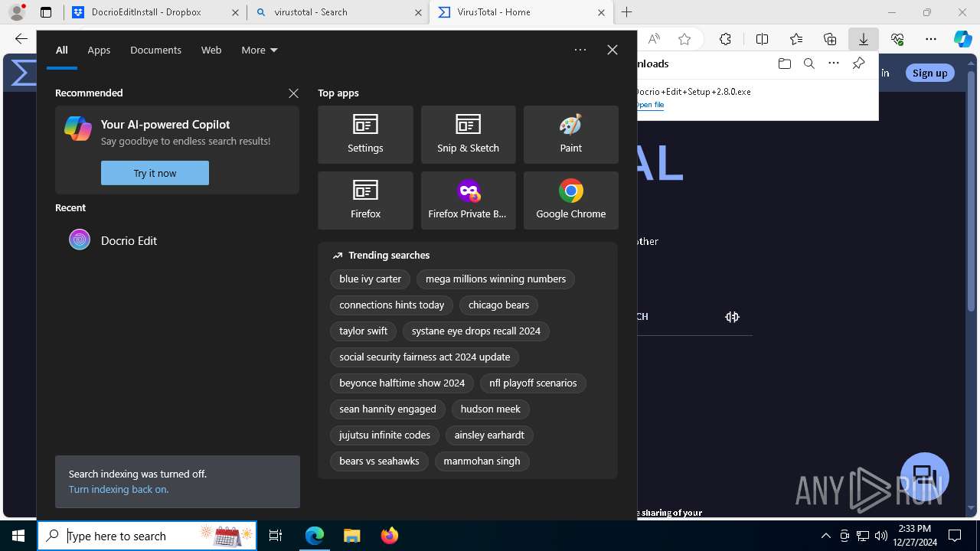The width and height of the screenshot is (980, 551).
Task: Search trending 'jujutsu infinite codes'
Action: click(x=385, y=435)
